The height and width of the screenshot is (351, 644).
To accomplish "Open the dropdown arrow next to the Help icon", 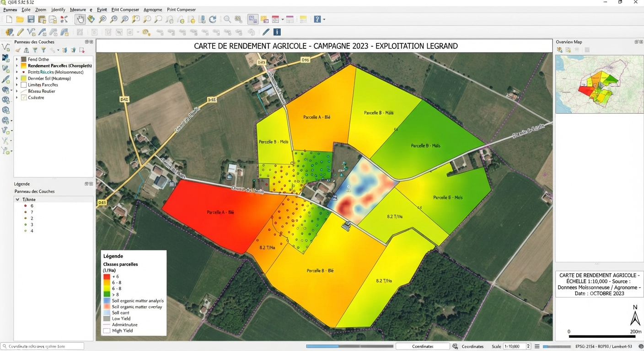I will 324,19.
